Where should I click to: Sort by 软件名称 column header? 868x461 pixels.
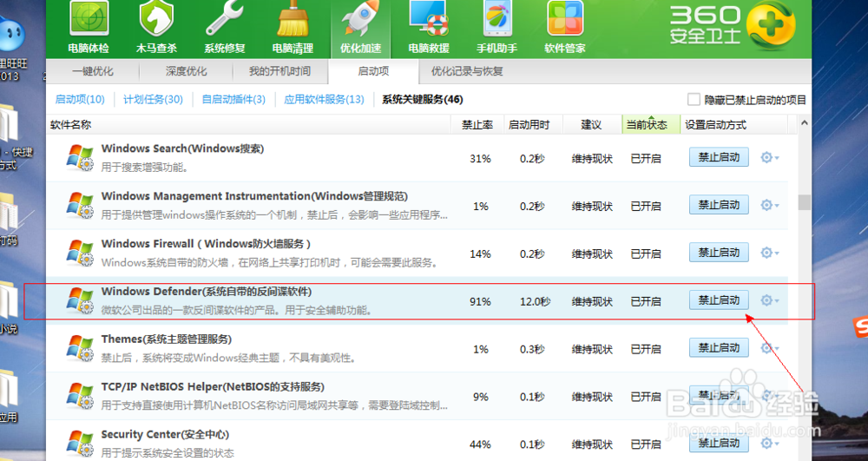click(x=248, y=125)
